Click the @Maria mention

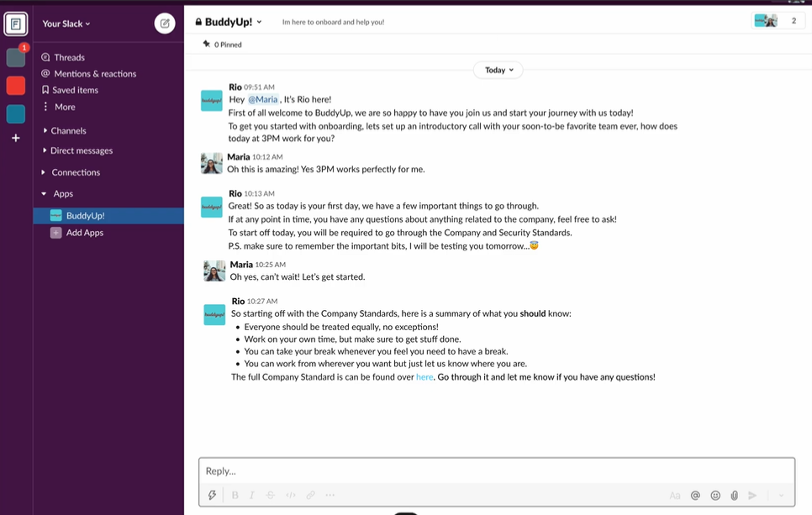pos(262,99)
